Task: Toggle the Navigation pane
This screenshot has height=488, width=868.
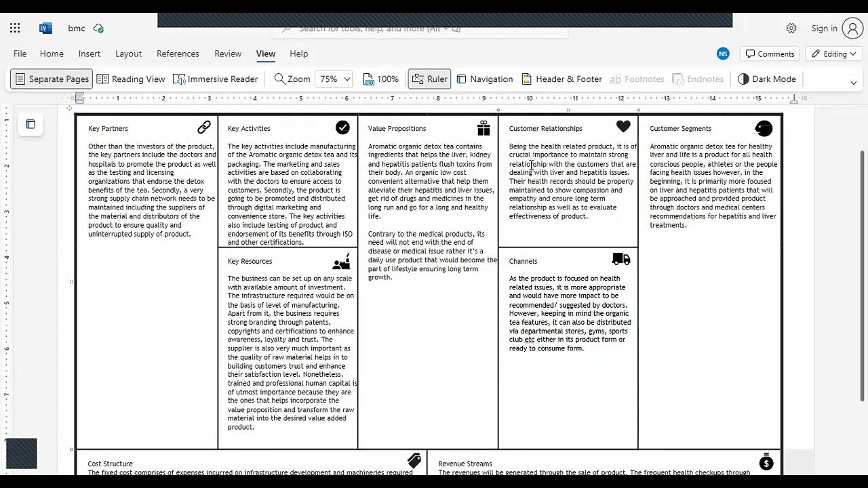Action: (484, 79)
